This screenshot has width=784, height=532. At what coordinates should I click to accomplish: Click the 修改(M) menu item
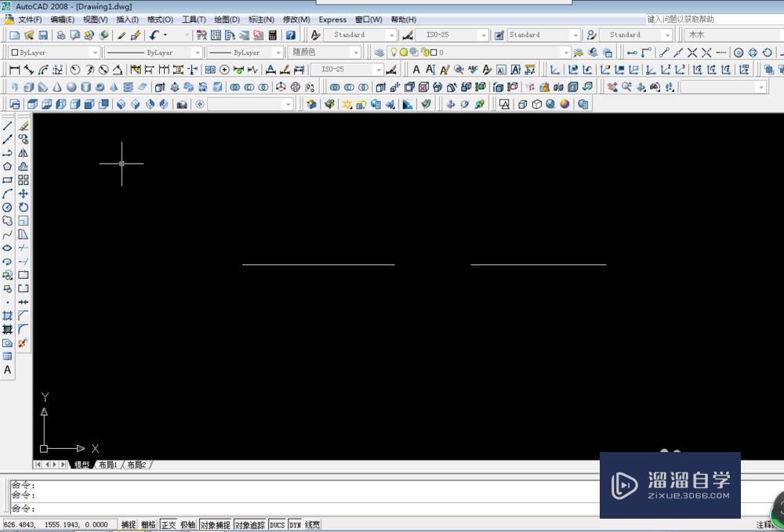[x=296, y=19]
